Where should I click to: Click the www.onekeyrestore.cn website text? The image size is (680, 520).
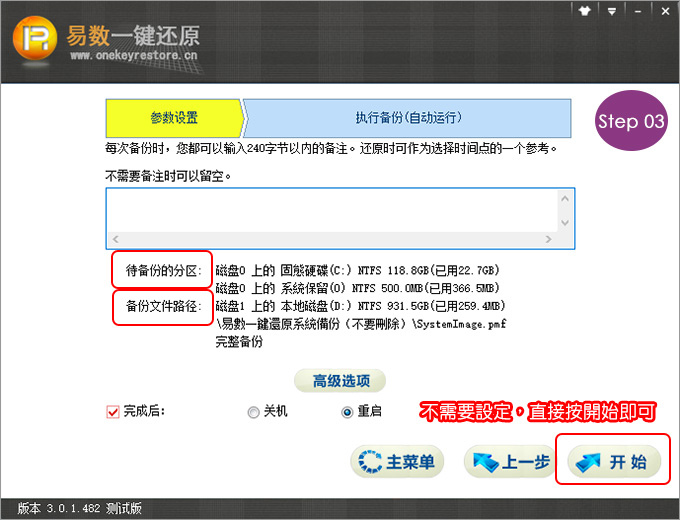click(x=134, y=55)
